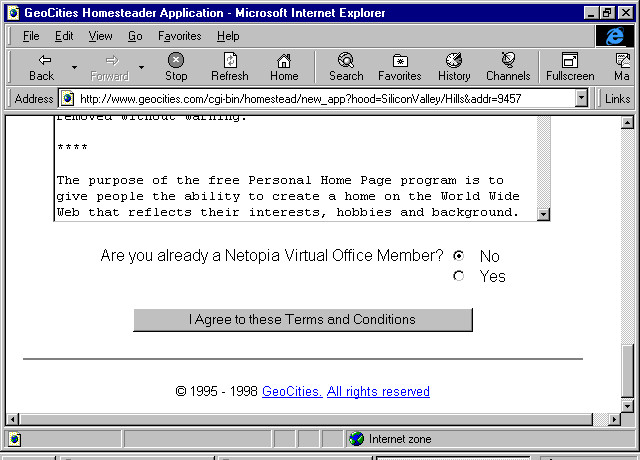The image size is (640, 460).
Task: Click I Agree to these Terms and Conditions
Action: pyautogui.click(x=303, y=320)
